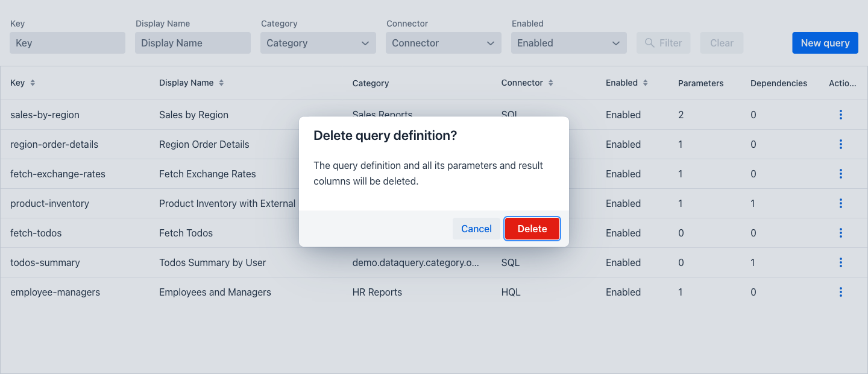
Task: Click Enabled status in sales-by-region row
Action: pos(623,115)
